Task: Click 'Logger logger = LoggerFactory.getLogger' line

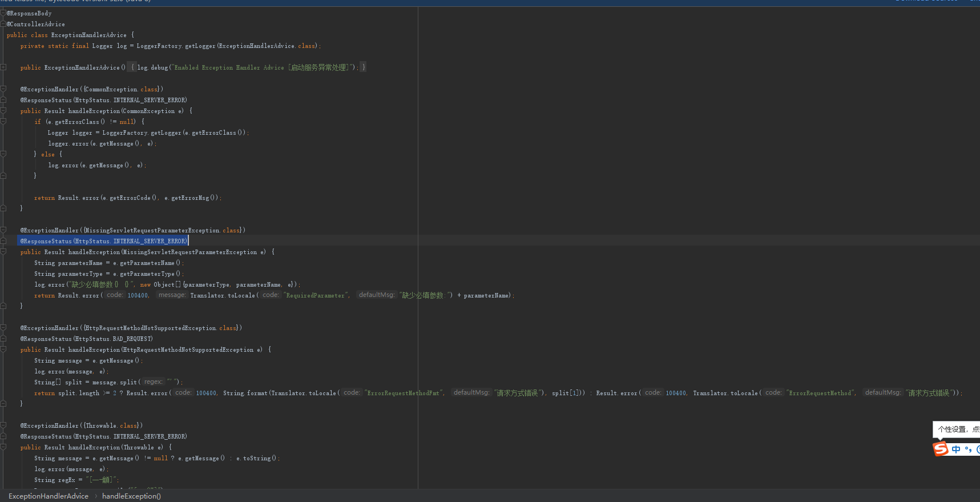Action: [148, 132]
